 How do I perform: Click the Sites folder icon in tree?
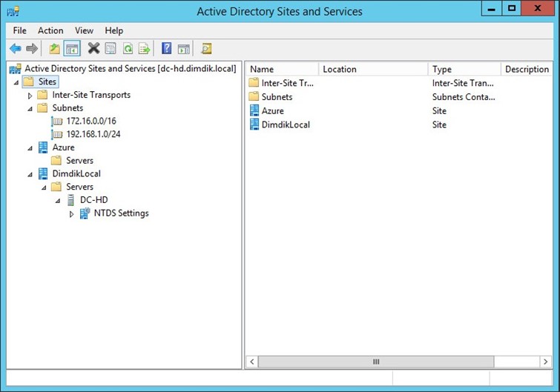point(29,82)
